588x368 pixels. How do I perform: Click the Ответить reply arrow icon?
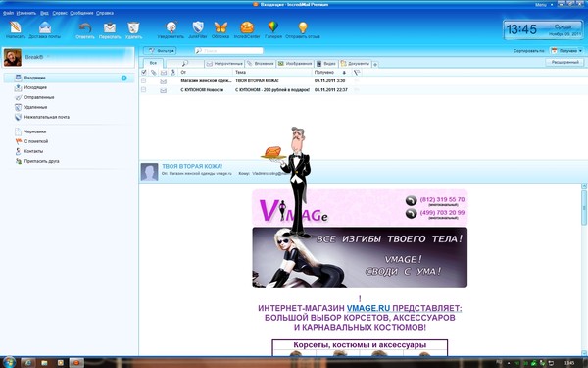coord(85,27)
